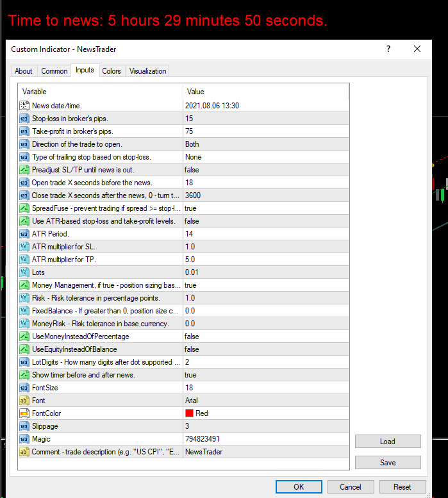The width and height of the screenshot is (448, 498).
Task: Click the boolean icon beside Preadjust SL/TP
Action: coord(24,170)
